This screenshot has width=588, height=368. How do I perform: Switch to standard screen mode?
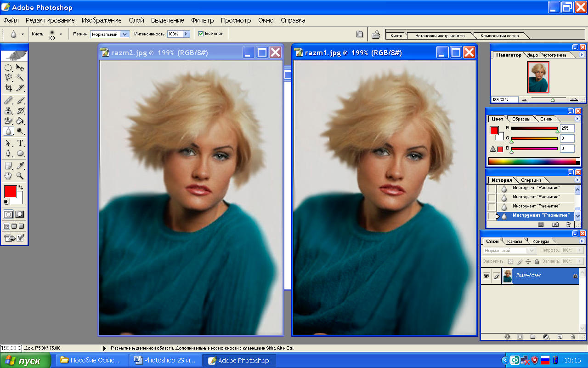point(6,226)
